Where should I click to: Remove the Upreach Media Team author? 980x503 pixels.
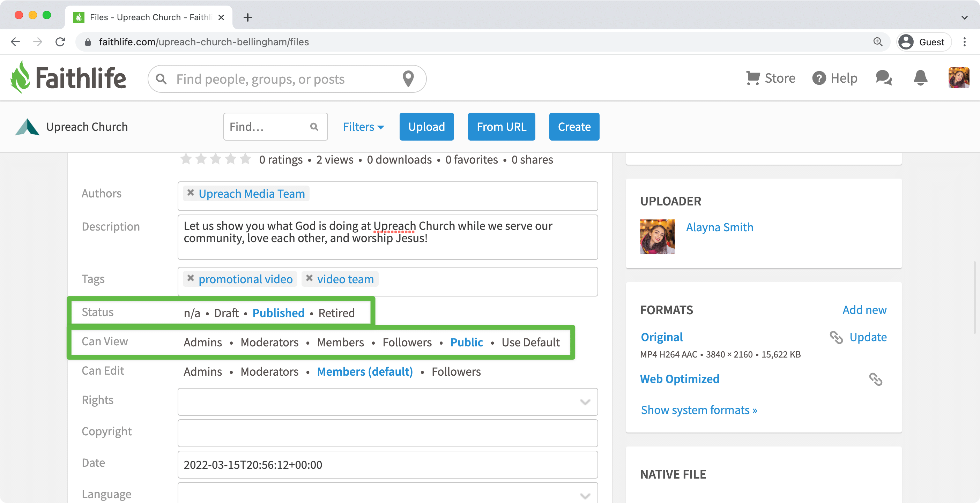pyautogui.click(x=191, y=193)
